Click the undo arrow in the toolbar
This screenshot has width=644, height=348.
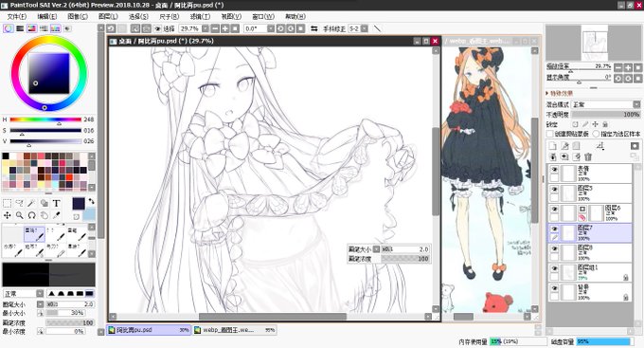[x=111, y=28]
